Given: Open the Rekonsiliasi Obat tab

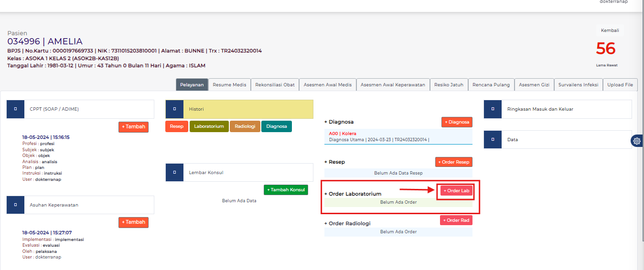Looking at the screenshot, I should point(275,85).
